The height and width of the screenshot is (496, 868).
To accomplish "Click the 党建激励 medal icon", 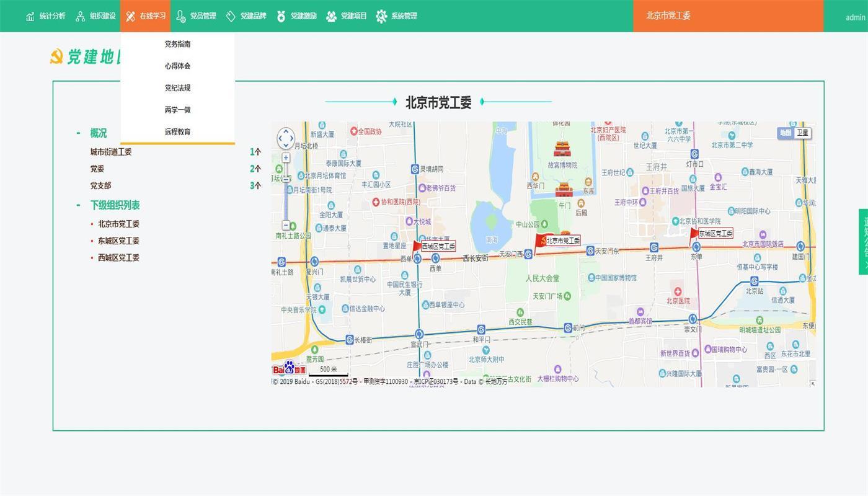I will [281, 16].
